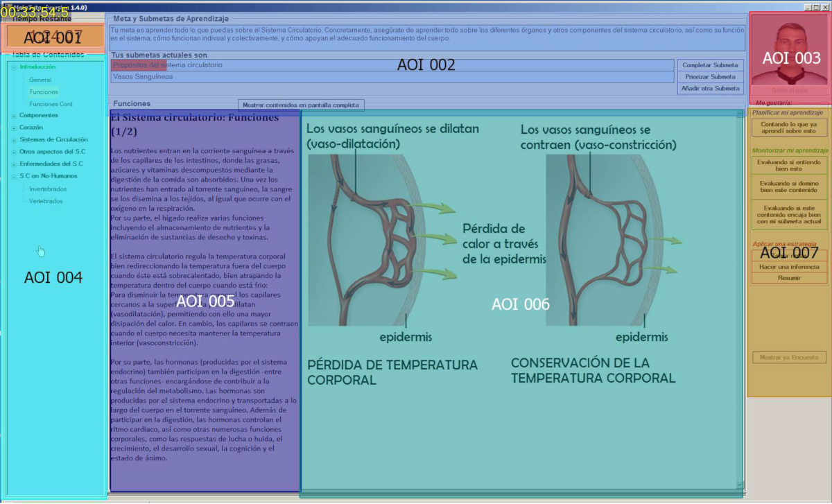Open the Vertebrados page
Image resolution: width=832 pixels, height=504 pixels.
pyautogui.click(x=46, y=201)
